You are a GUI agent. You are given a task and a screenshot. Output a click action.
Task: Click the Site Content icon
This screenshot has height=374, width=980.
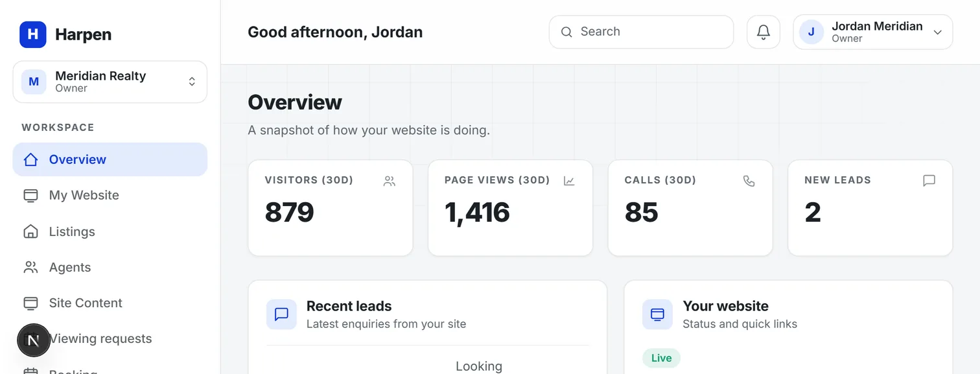(x=30, y=303)
